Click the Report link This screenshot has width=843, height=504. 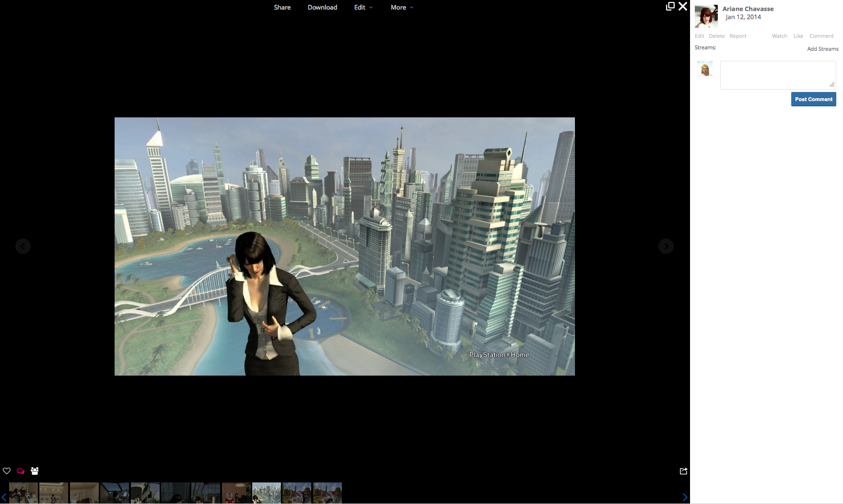point(738,36)
